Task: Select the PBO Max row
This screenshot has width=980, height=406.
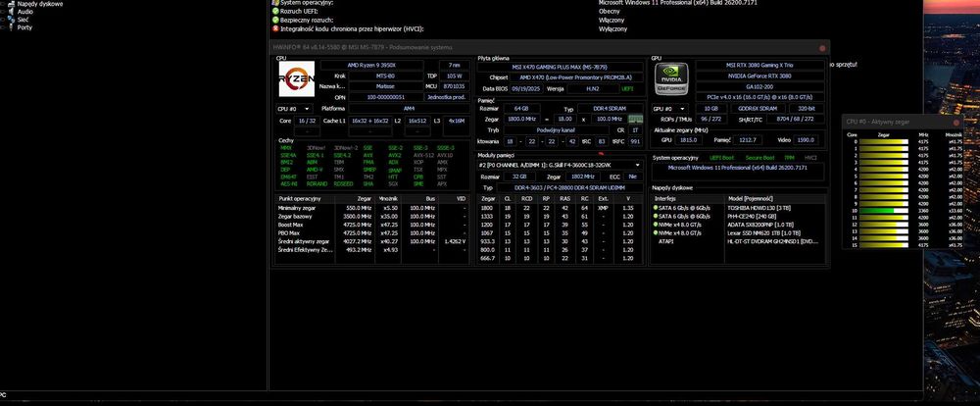Action: pyautogui.click(x=371, y=232)
